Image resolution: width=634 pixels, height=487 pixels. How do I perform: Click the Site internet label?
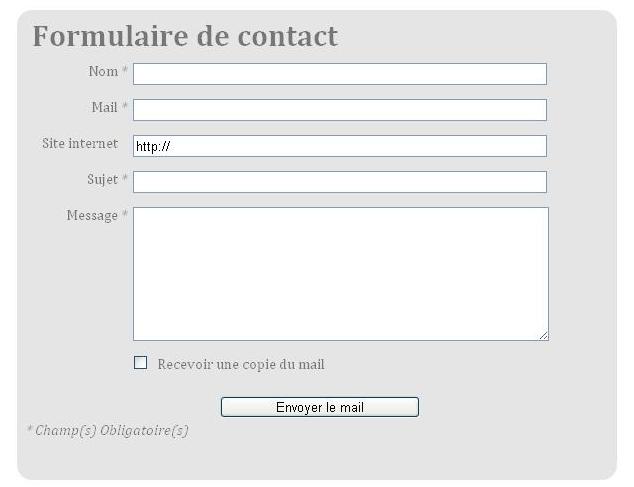80,143
